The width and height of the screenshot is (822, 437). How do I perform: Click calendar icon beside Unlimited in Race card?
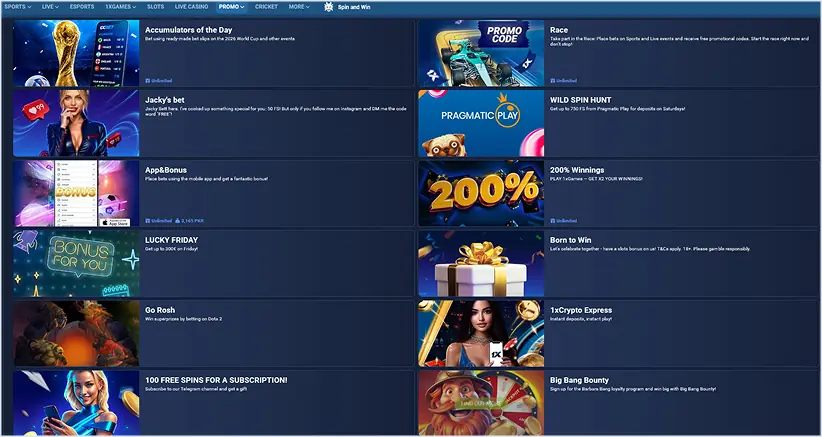[553, 81]
